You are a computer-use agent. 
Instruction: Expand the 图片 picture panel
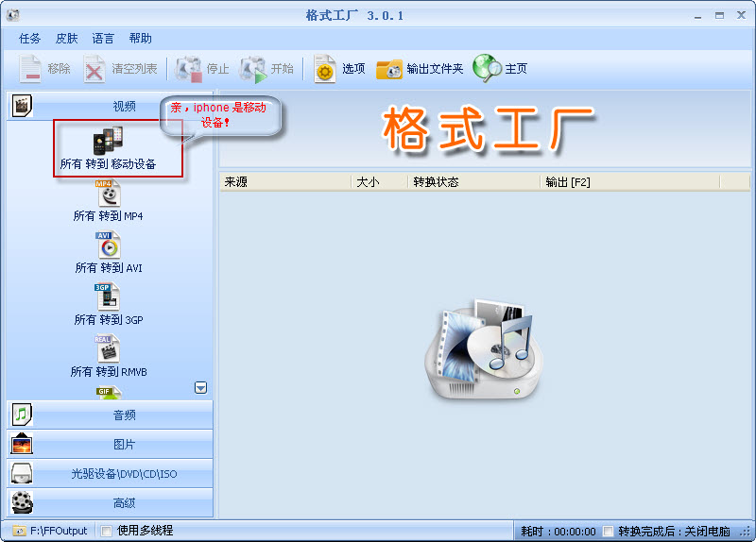coord(110,444)
